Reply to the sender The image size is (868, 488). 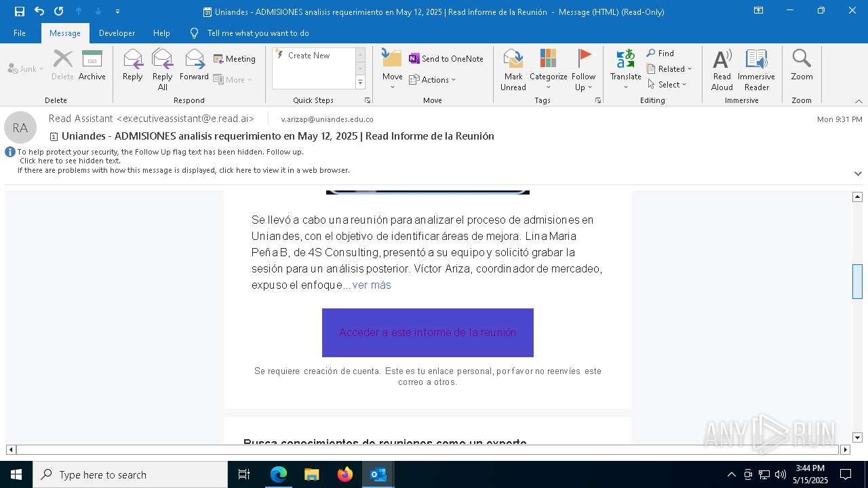coord(133,66)
